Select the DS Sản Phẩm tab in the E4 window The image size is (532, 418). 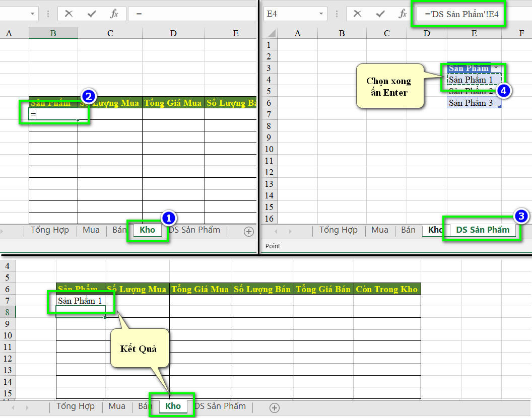pyautogui.click(x=483, y=230)
